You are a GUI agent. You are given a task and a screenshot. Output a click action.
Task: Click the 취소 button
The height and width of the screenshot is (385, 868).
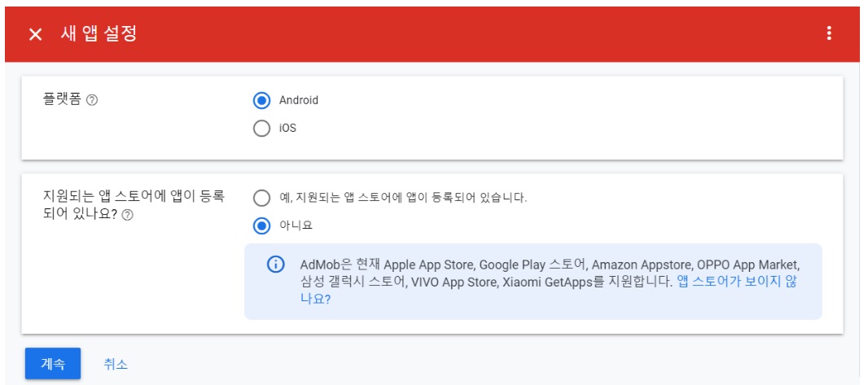[116, 364]
